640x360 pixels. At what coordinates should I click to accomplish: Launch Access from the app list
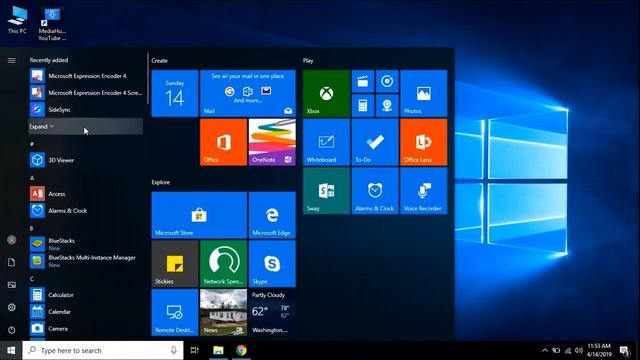[x=86, y=194]
